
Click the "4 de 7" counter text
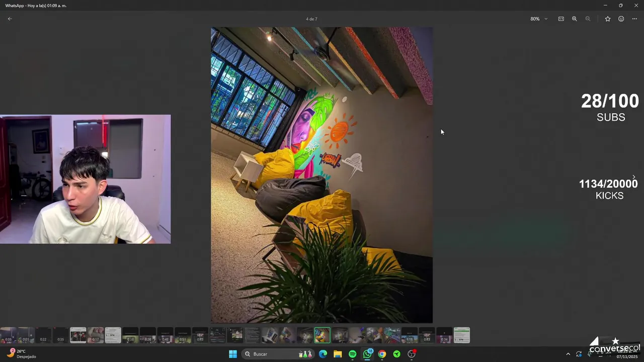point(311,19)
